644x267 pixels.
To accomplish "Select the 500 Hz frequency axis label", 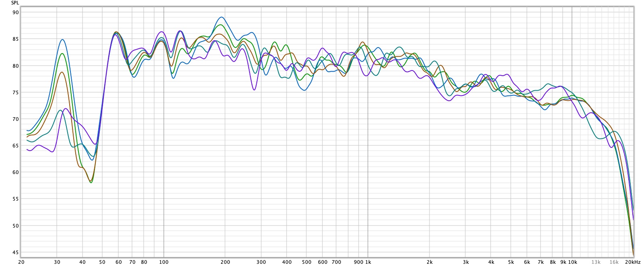I will click(307, 262).
